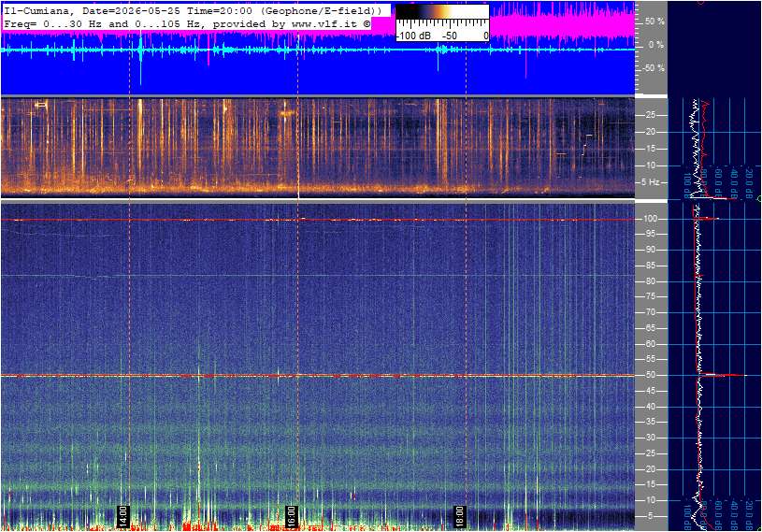The width and height of the screenshot is (762, 532).
Task: Click the '20.0 dB' label in lower spectrum plot
Action: (x=749, y=516)
